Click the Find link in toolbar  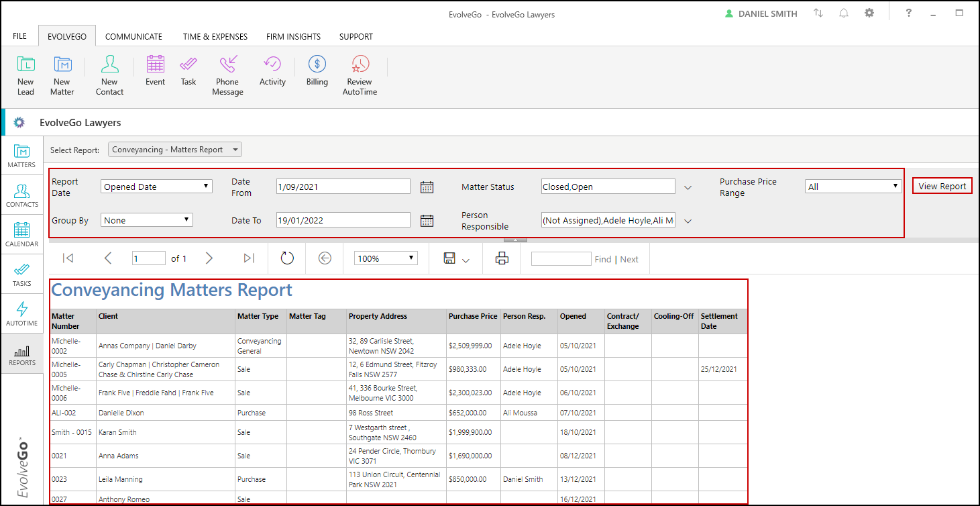[x=602, y=259]
